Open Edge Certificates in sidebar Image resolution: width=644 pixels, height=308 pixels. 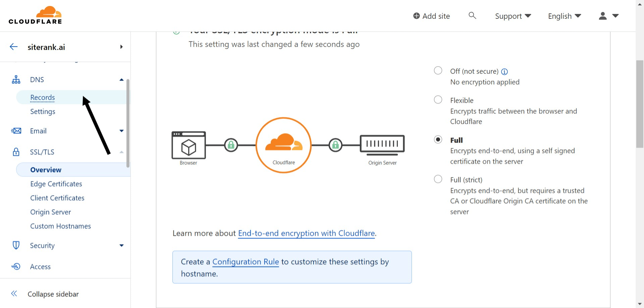tap(56, 184)
